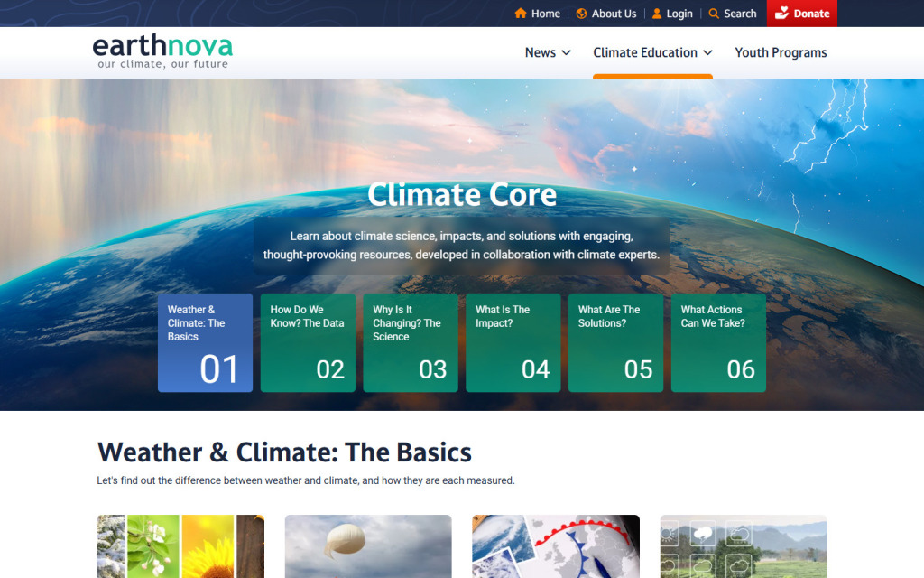Click the Login user icon
This screenshot has width=924, height=578.
pos(657,14)
